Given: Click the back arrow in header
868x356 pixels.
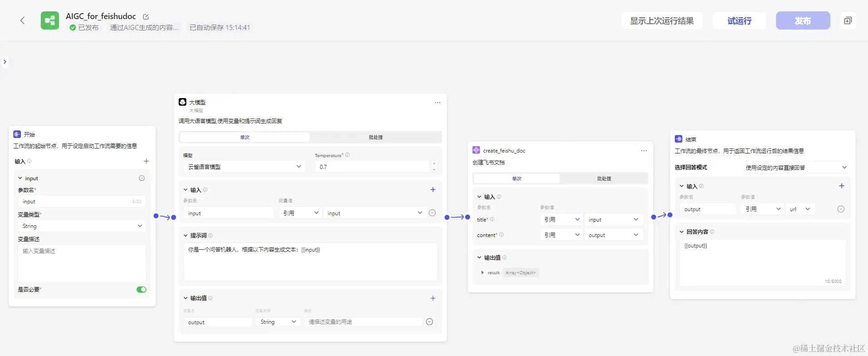Looking at the screenshot, I should [22, 20].
